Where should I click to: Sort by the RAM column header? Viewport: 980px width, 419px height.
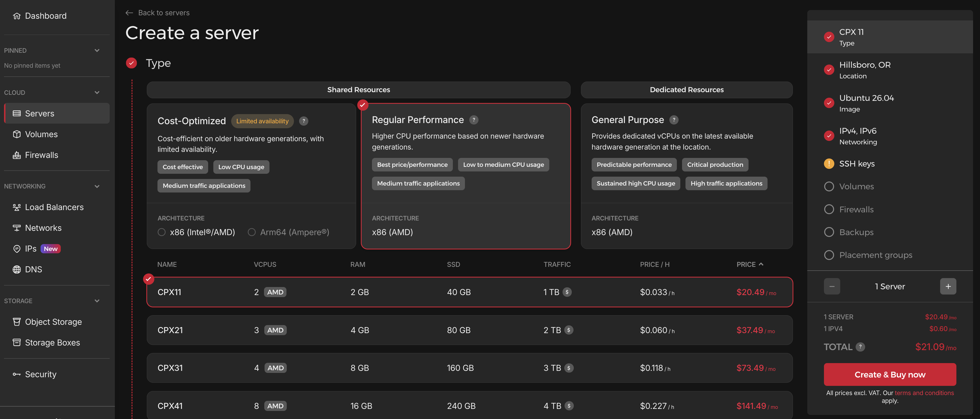[x=357, y=264]
